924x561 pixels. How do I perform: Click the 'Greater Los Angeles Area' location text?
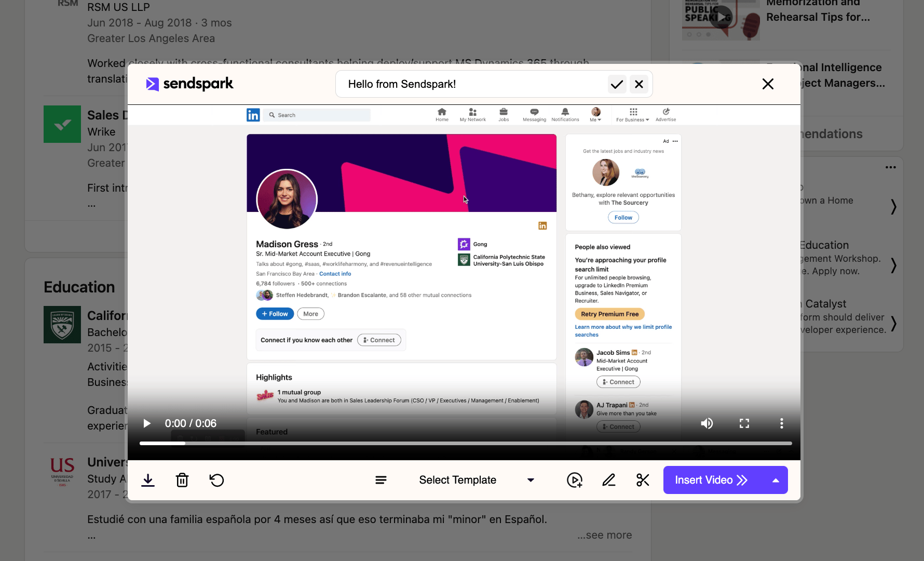(151, 38)
